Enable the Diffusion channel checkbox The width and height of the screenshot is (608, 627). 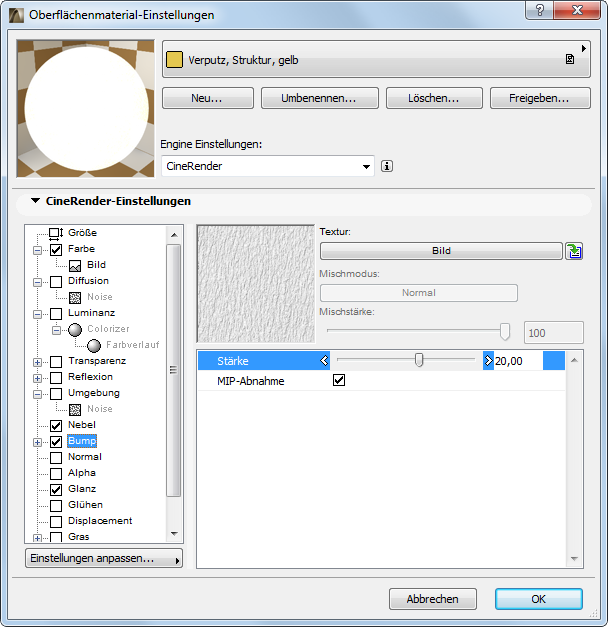click(56, 282)
